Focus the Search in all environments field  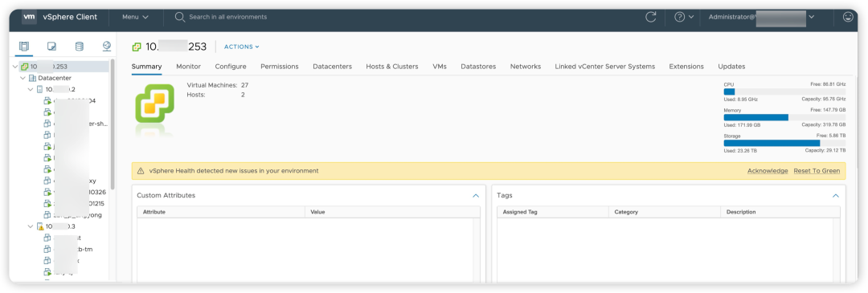pyautogui.click(x=228, y=17)
